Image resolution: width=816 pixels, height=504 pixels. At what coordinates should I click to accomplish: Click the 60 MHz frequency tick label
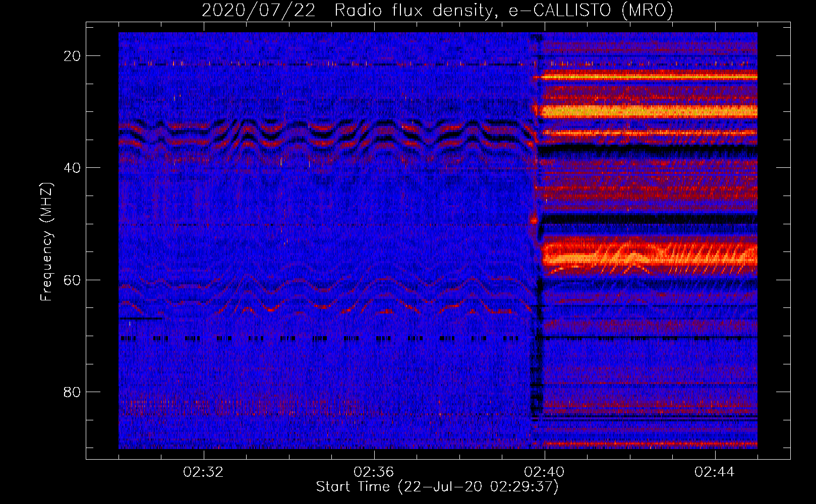(x=73, y=280)
